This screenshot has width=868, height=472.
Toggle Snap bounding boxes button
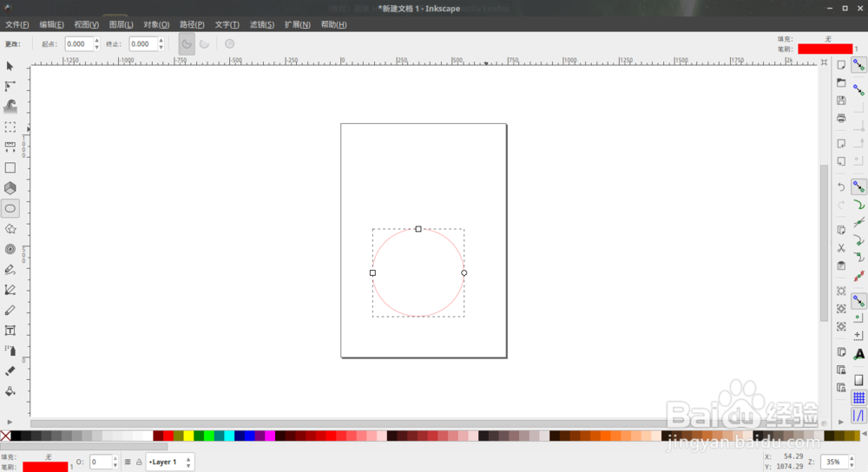pyautogui.click(x=858, y=89)
